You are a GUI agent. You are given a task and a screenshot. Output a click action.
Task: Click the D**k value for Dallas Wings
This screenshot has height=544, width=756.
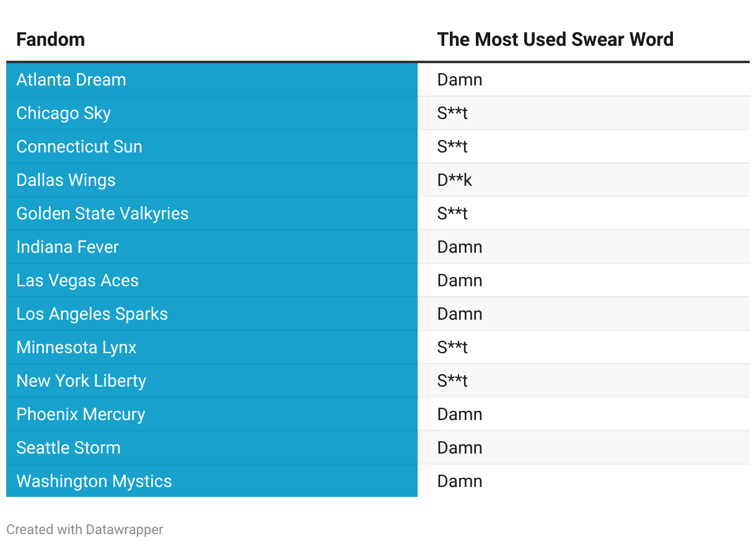tap(454, 180)
